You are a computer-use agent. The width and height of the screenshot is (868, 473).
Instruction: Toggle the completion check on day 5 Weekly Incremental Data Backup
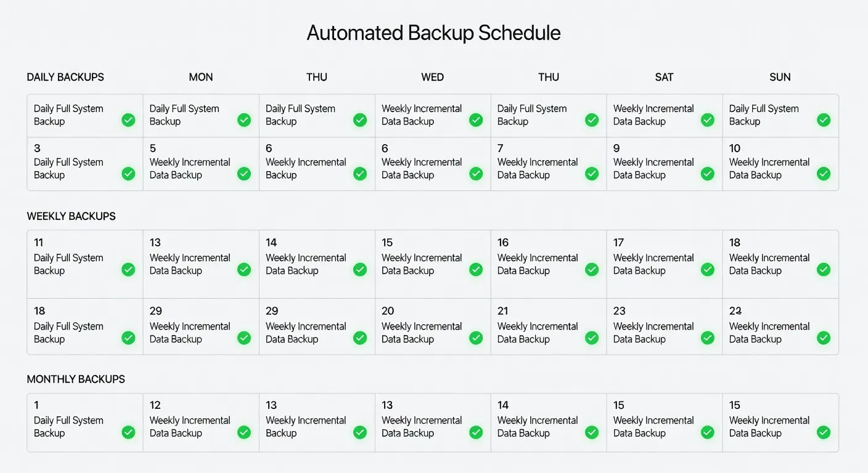click(244, 174)
